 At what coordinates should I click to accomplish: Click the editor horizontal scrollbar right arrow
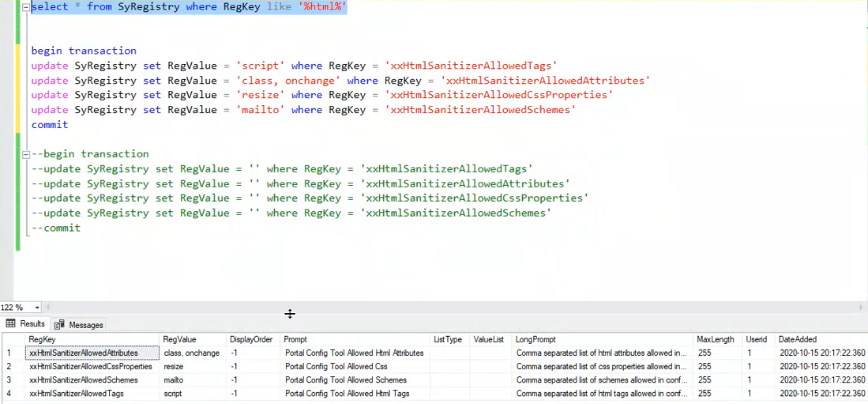click(x=862, y=307)
